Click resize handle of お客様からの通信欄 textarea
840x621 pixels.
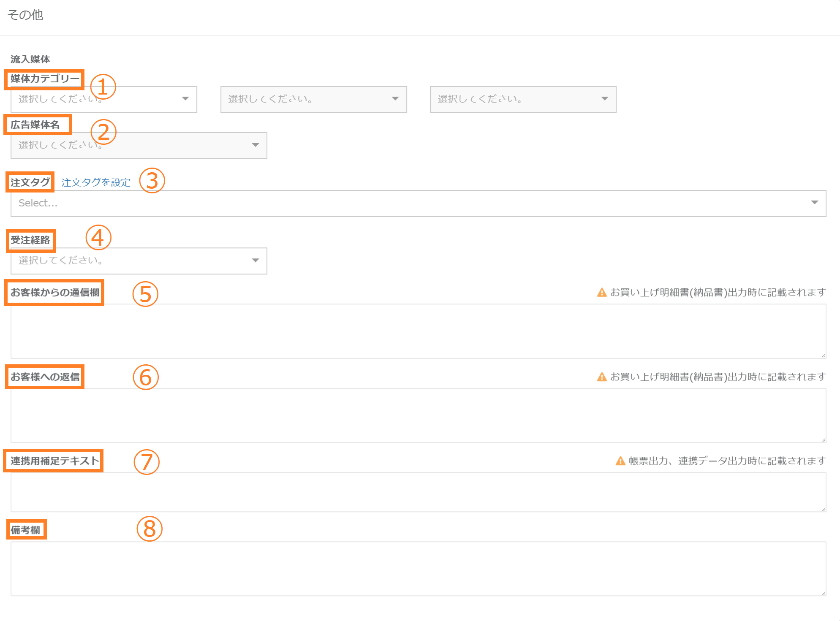tap(823, 356)
